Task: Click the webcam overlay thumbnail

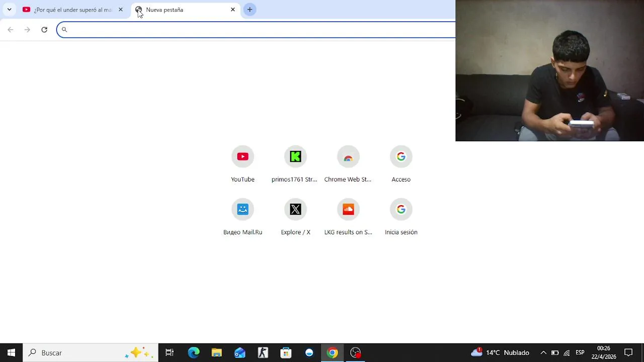Action: 549,70
